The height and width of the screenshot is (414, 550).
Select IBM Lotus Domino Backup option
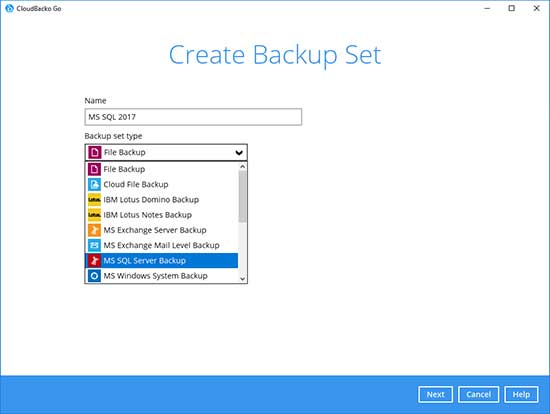click(162, 200)
